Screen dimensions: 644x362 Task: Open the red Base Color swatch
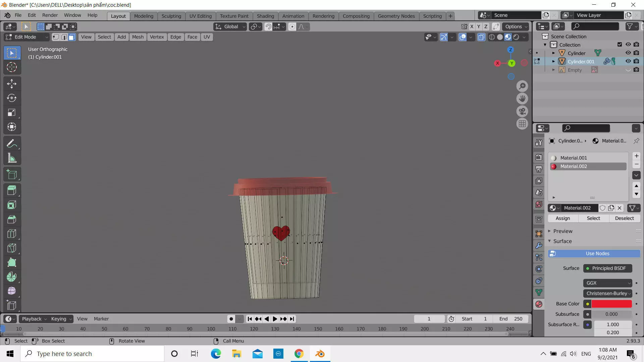coord(611,304)
